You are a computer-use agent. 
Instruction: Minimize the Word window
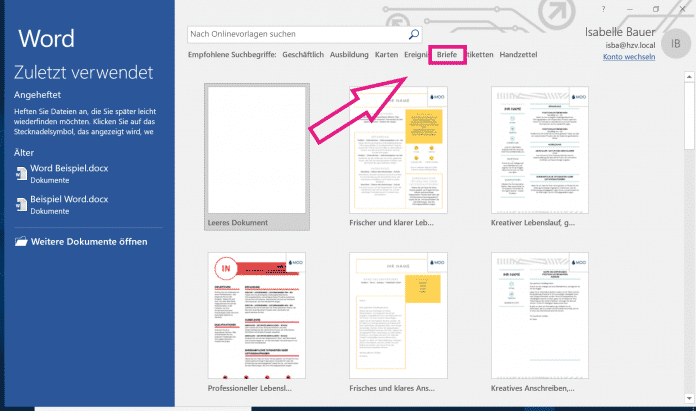629,9
